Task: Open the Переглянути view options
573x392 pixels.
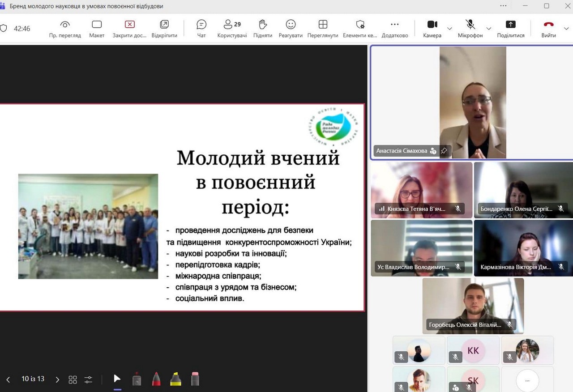Action: (323, 28)
